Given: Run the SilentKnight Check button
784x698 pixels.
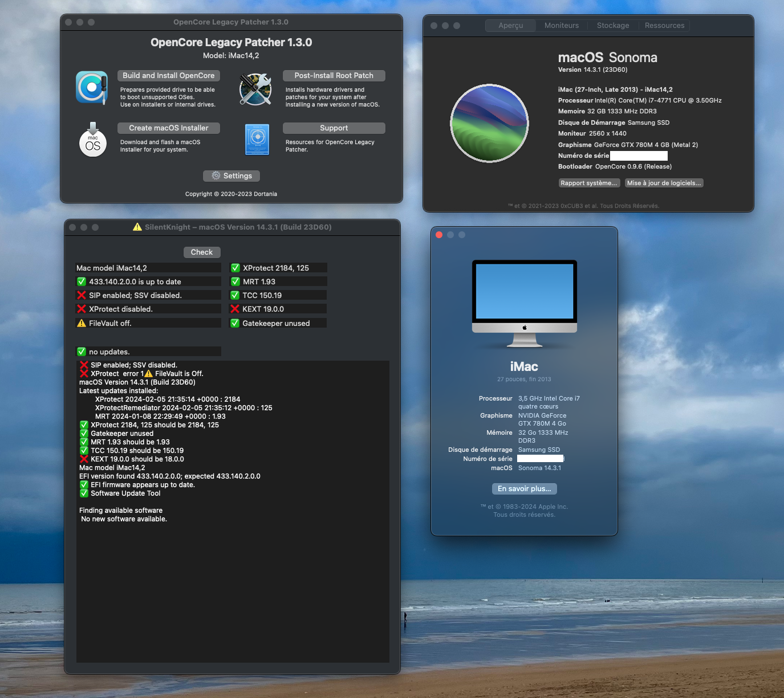Looking at the screenshot, I should click(202, 252).
